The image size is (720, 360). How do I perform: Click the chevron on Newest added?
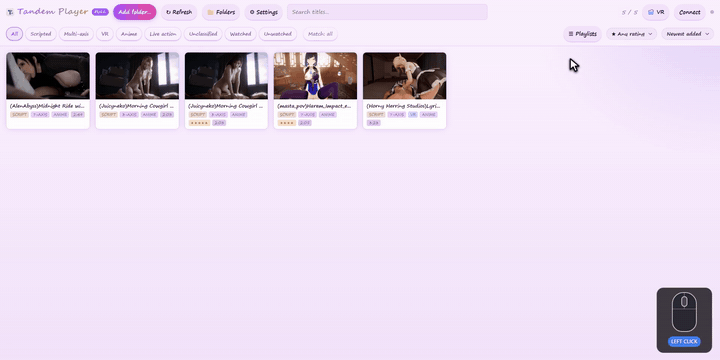click(707, 34)
